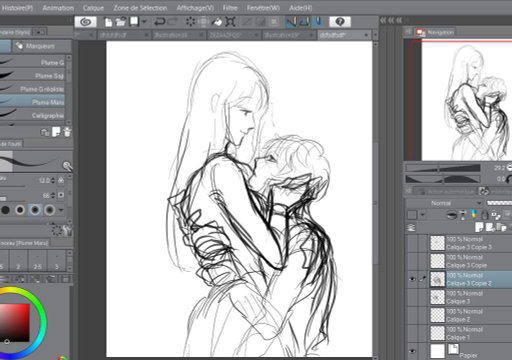The width and height of the screenshot is (512, 360).
Task: Pick a color on the color wheel square
Action: tap(15, 323)
